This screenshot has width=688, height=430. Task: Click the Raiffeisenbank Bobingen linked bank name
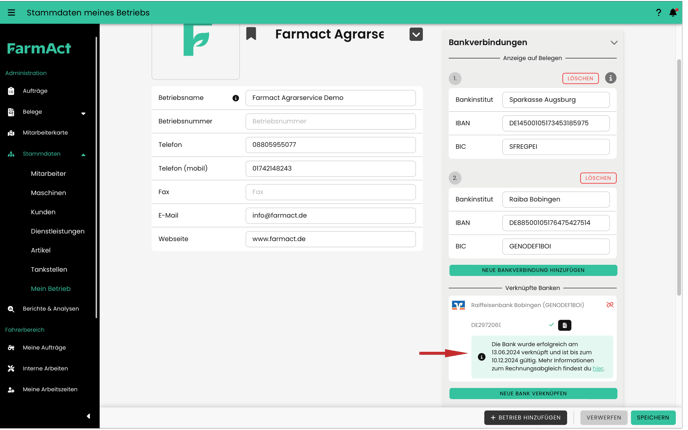(x=527, y=305)
